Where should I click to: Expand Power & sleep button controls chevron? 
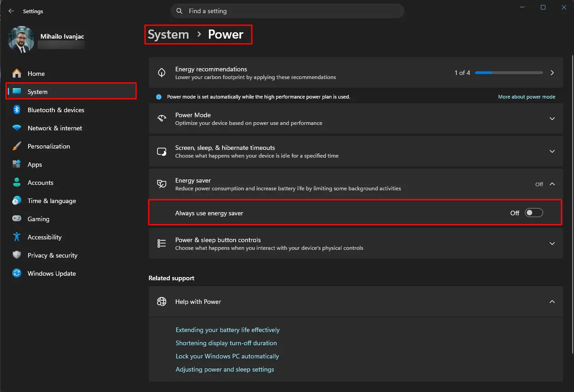[x=552, y=243]
